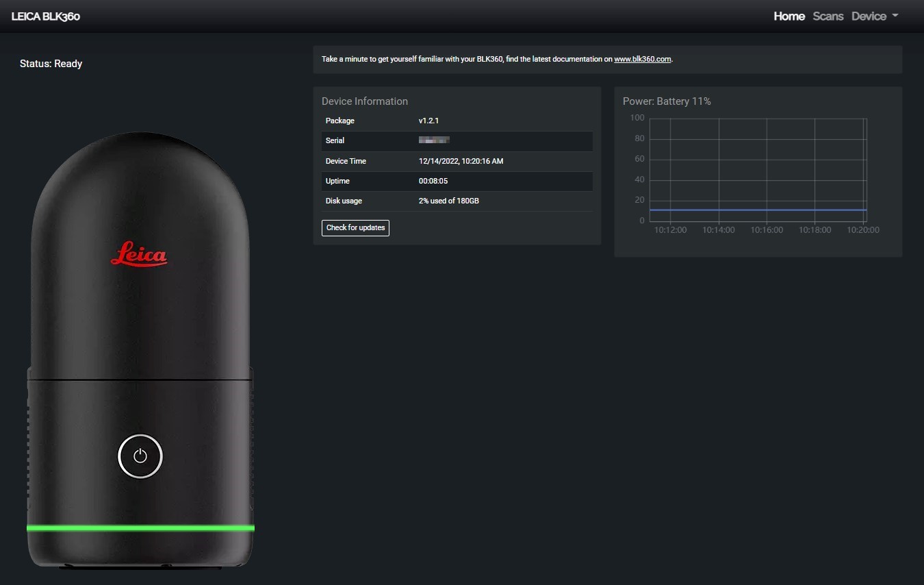Click the 12/14/2022, 10:20:16 AM value
This screenshot has height=585, width=924.
(x=461, y=161)
